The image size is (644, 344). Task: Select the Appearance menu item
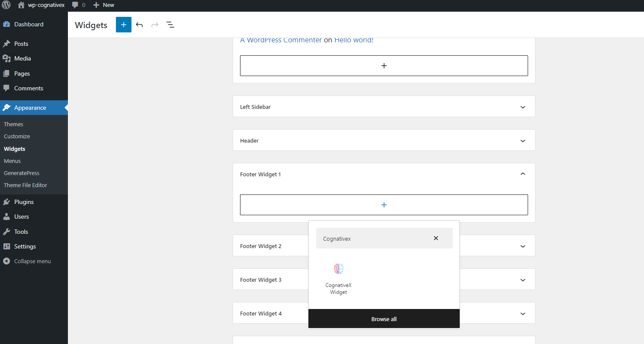[x=34, y=108]
